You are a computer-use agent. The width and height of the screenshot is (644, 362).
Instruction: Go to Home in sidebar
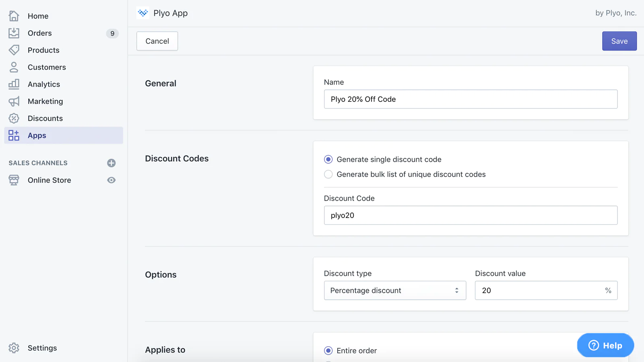[x=64, y=16]
